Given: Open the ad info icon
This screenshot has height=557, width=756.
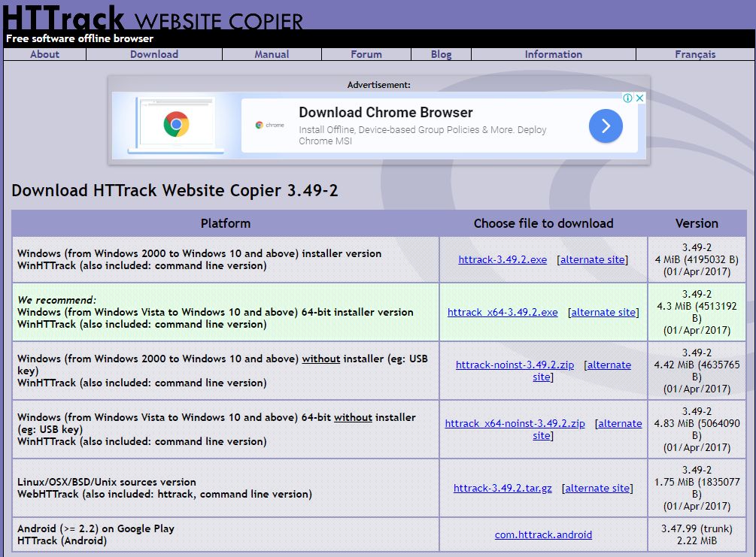Looking at the screenshot, I should click(628, 98).
